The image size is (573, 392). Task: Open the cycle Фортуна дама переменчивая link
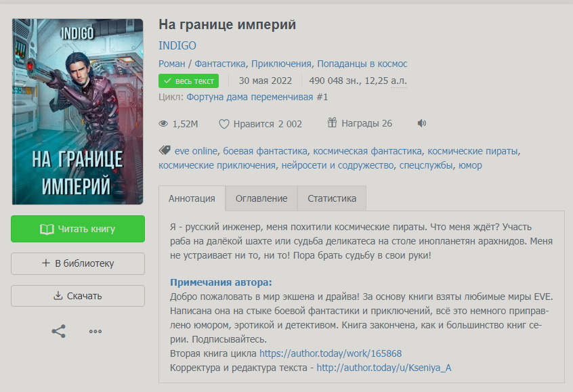click(x=250, y=97)
